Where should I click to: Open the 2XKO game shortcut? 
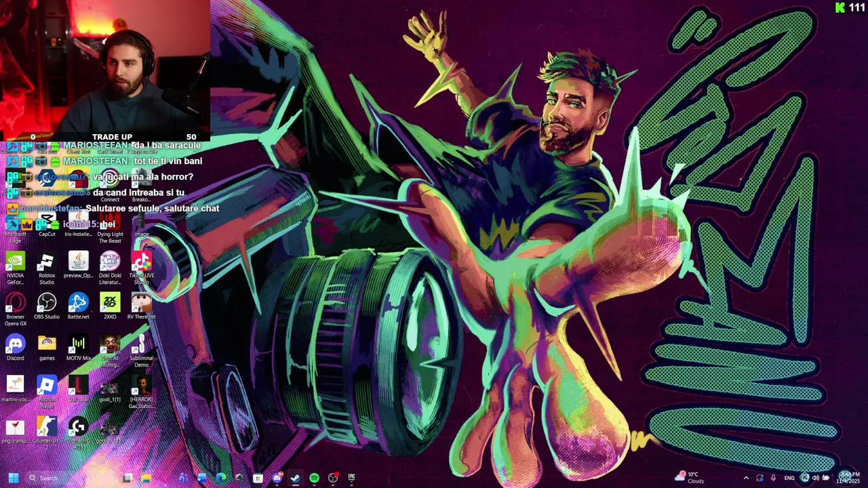pyautogui.click(x=110, y=306)
